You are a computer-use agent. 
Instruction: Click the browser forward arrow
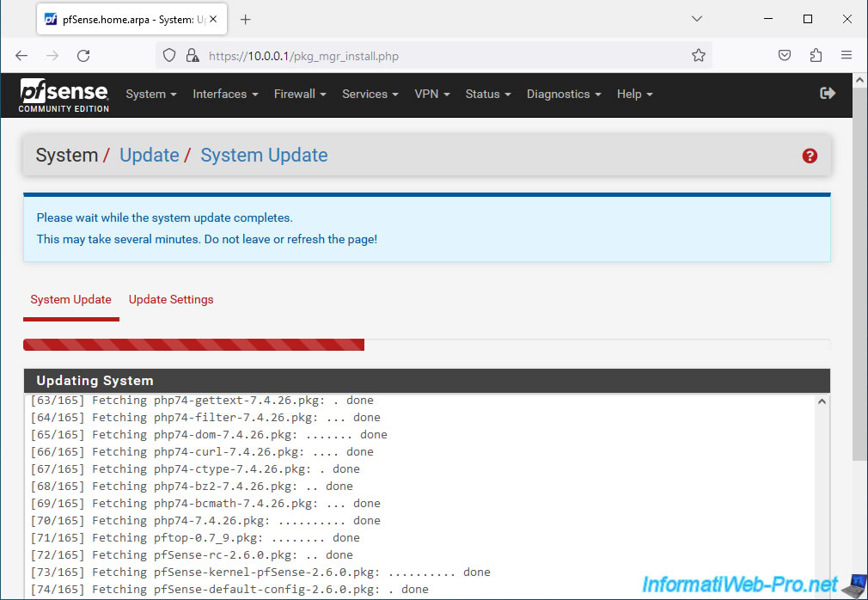point(52,55)
